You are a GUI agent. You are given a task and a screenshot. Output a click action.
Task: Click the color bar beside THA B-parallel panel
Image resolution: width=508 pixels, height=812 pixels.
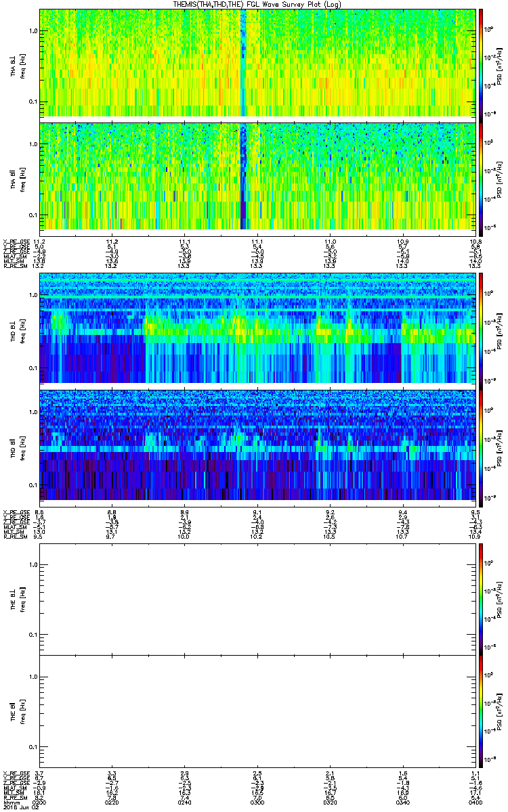coord(481,176)
